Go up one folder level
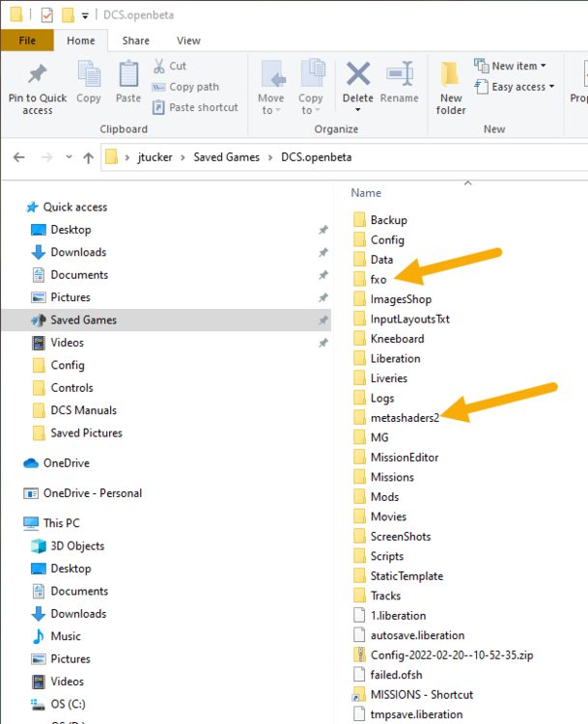 [88, 157]
